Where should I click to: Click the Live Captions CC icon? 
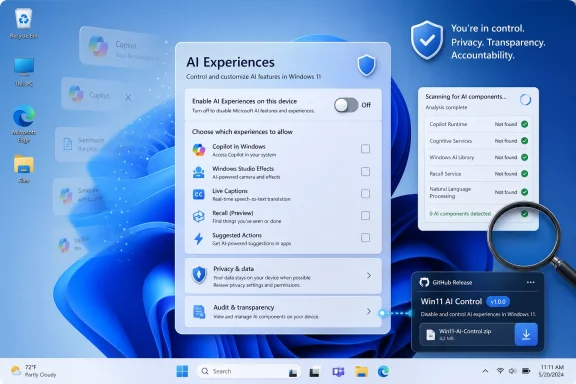pos(199,194)
